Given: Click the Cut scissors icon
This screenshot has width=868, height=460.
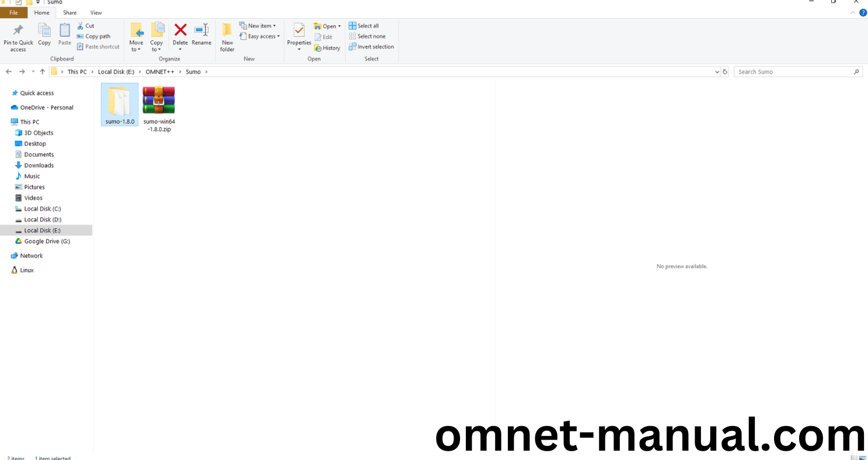Looking at the screenshot, I should click(81, 26).
